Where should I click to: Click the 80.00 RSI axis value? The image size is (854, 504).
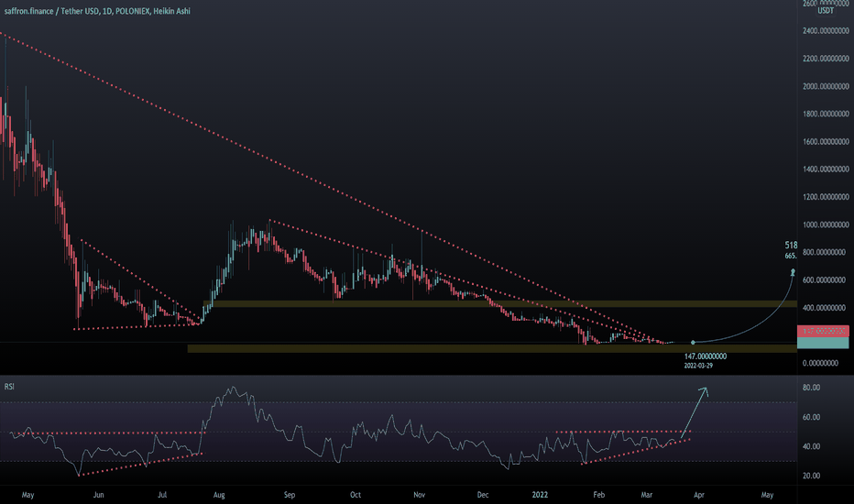pos(811,388)
